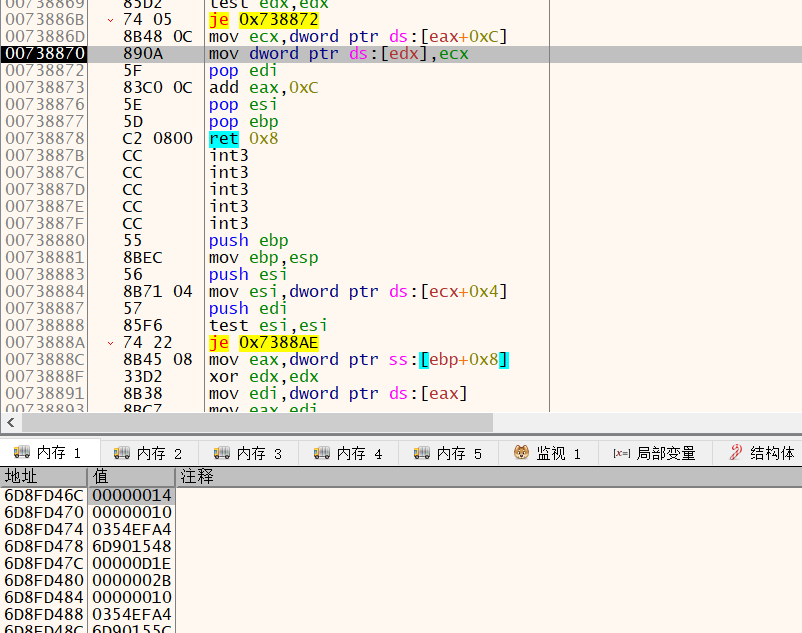The width and height of the screenshot is (802, 633).
Task: Select the pop esi instruction
Action: click(243, 105)
